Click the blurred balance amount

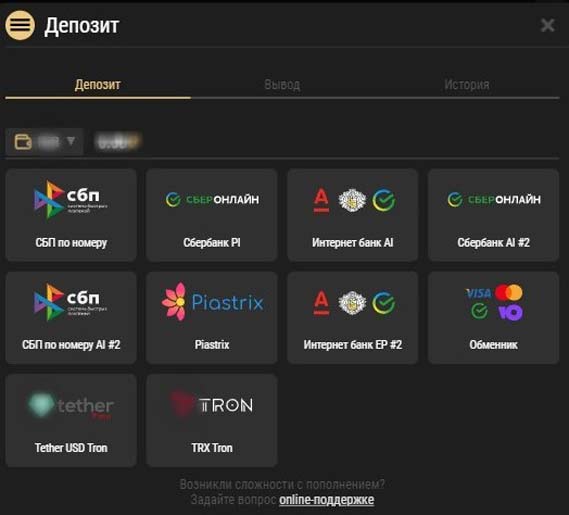tap(118, 142)
